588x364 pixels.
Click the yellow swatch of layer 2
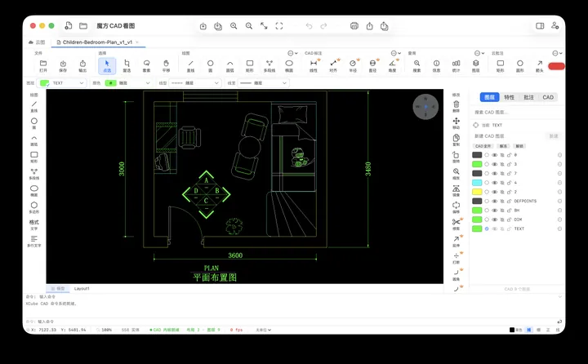pos(477,192)
